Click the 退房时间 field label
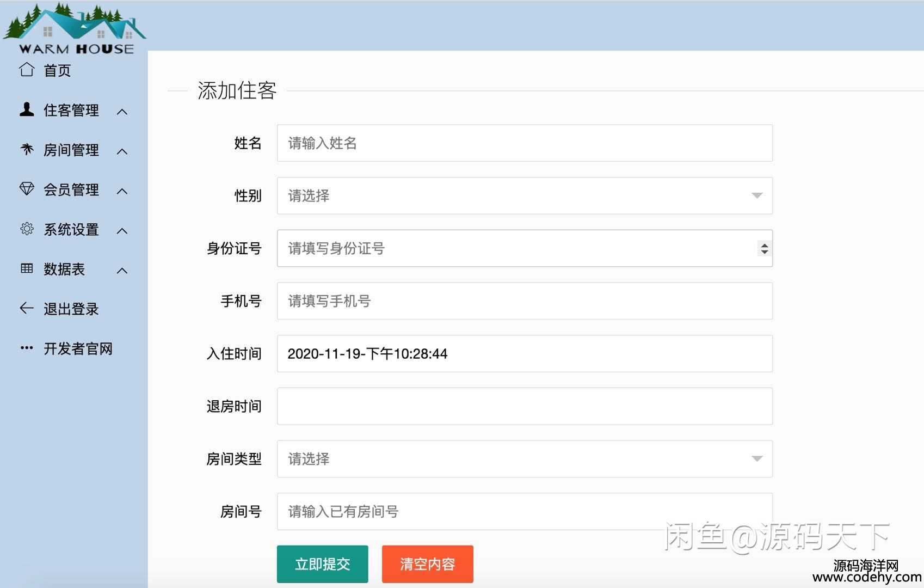 [x=234, y=406]
